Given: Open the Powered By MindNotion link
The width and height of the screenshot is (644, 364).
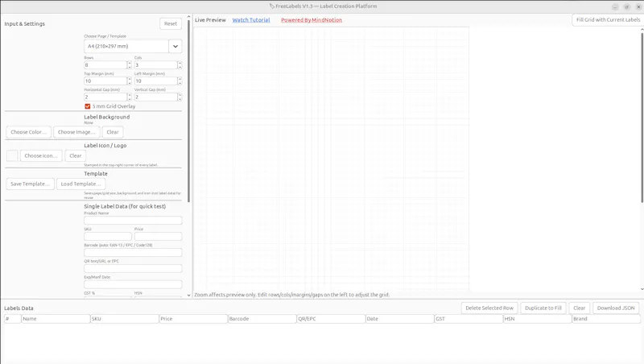Looking at the screenshot, I should (312, 20).
